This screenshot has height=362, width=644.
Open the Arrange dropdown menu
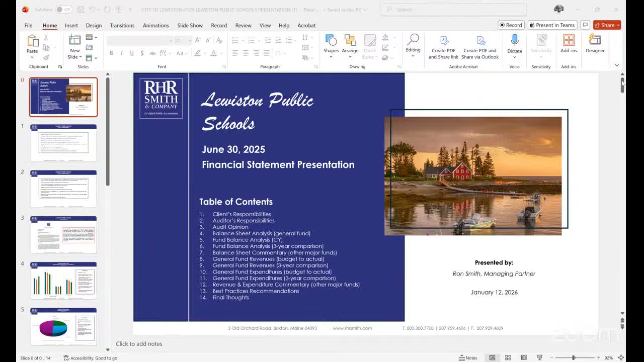pos(350,43)
